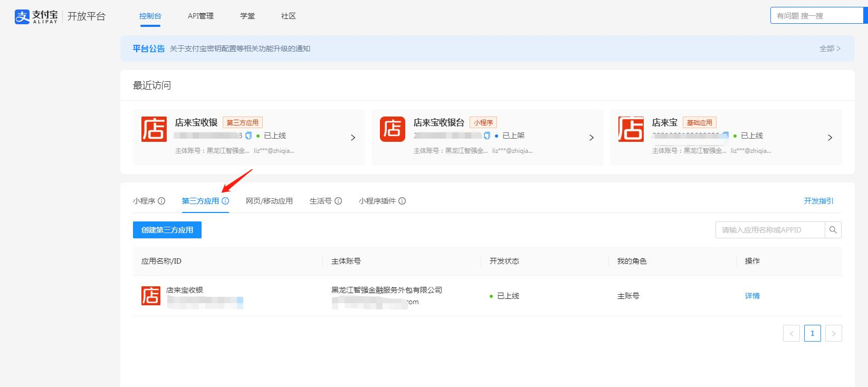Image resolution: width=868 pixels, height=387 pixels.
Task: Select the 网页/移动应用 tab
Action: click(269, 201)
